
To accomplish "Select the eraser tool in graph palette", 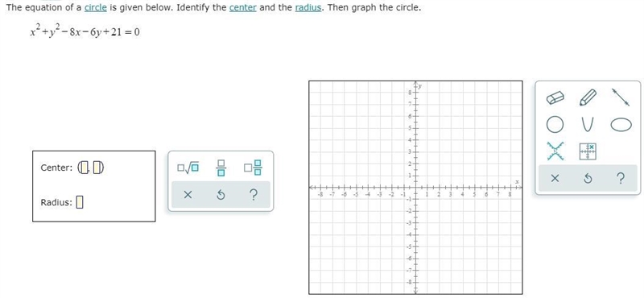I will [555, 97].
